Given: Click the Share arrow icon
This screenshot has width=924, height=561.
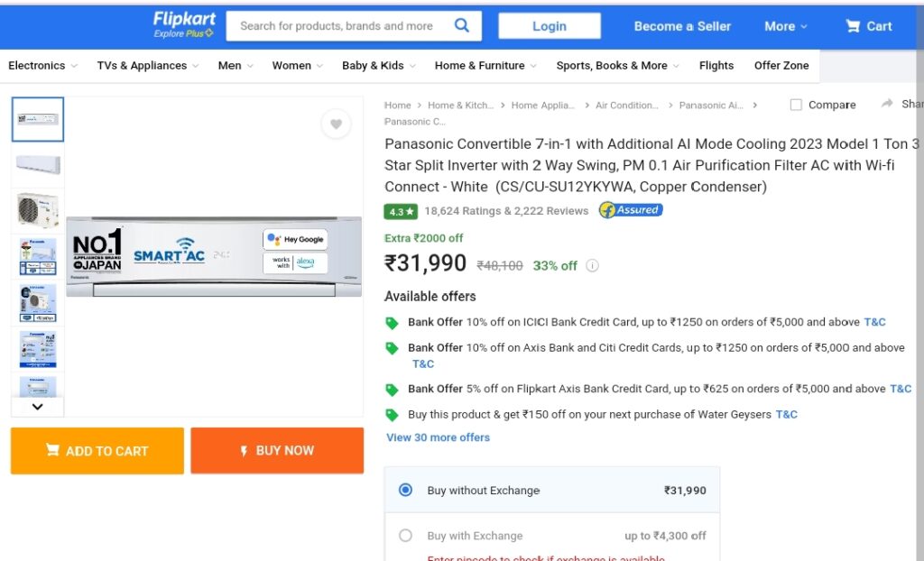Looking at the screenshot, I should coord(887,104).
